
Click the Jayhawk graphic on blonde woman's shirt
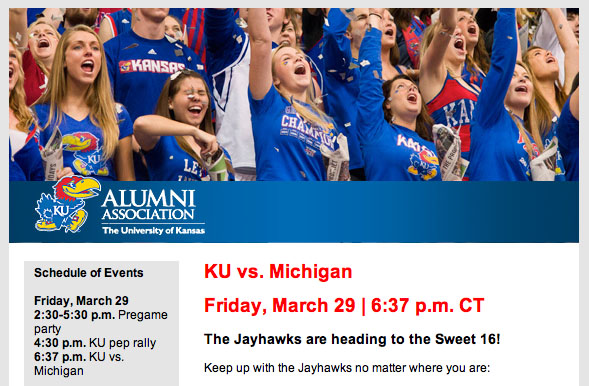click(x=86, y=154)
